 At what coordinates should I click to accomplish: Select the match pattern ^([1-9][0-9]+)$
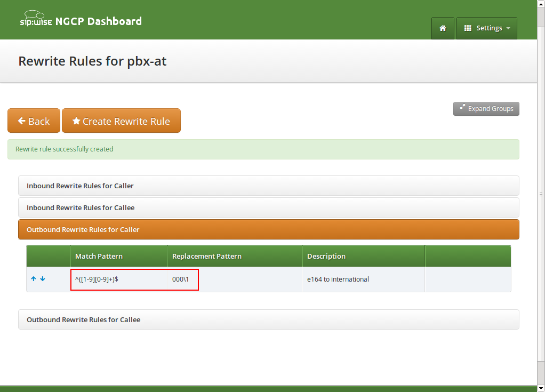(97, 279)
